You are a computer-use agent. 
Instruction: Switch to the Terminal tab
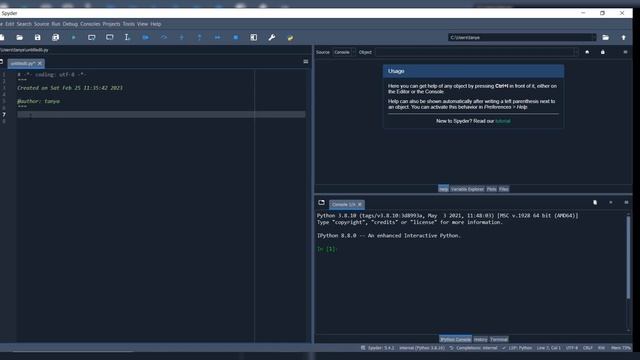click(x=499, y=339)
